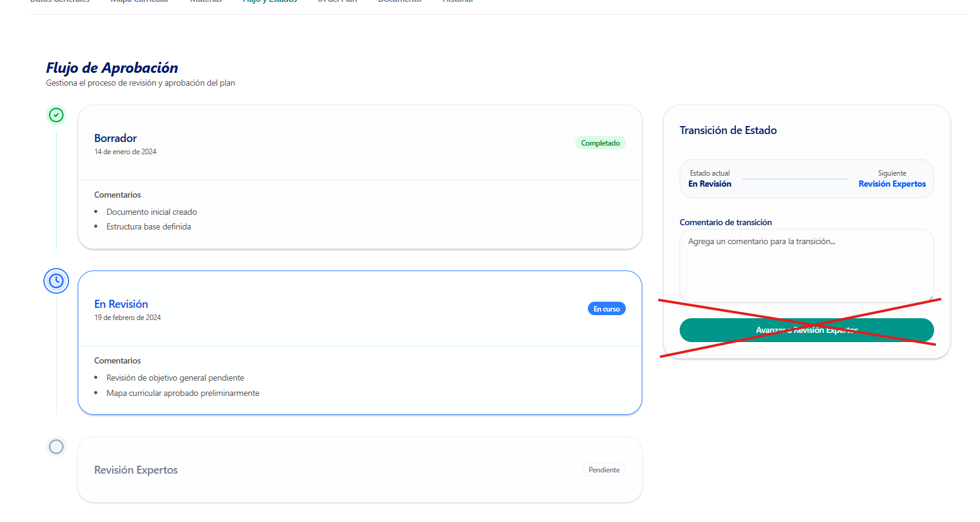980x522 pixels.
Task: Click the empty circle icon for Revisión Expertos
Action: 56,447
